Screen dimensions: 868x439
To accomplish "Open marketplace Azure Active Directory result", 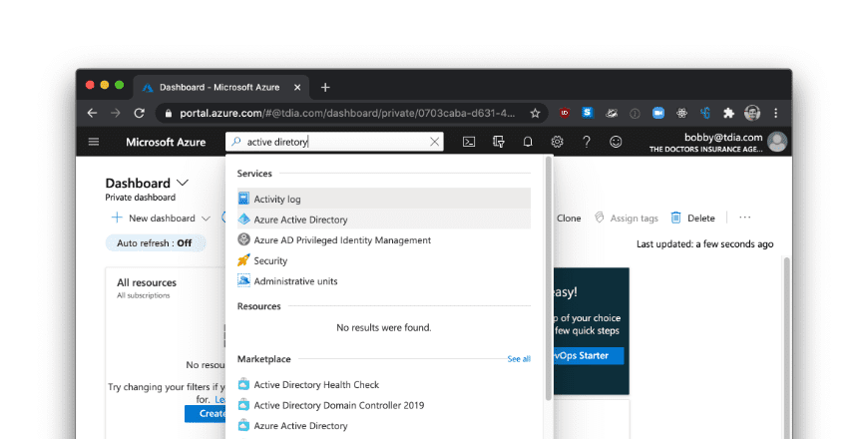I will (384, 425).
